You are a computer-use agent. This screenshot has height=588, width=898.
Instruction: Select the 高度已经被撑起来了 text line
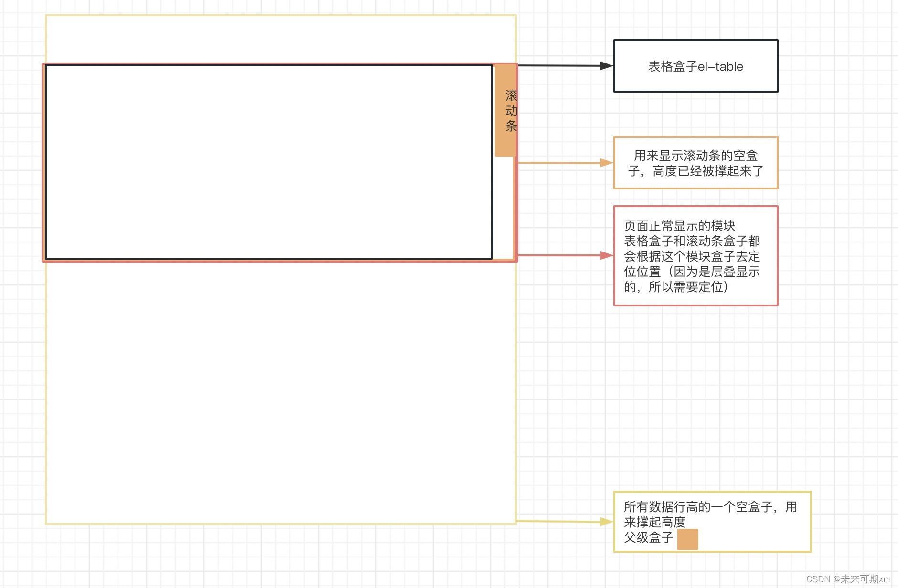pyautogui.click(x=695, y=170)
